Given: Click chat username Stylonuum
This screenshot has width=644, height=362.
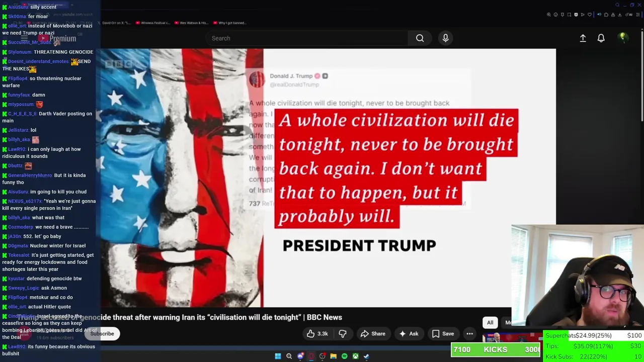Looking at the screenshot, I should pos(20,52).
